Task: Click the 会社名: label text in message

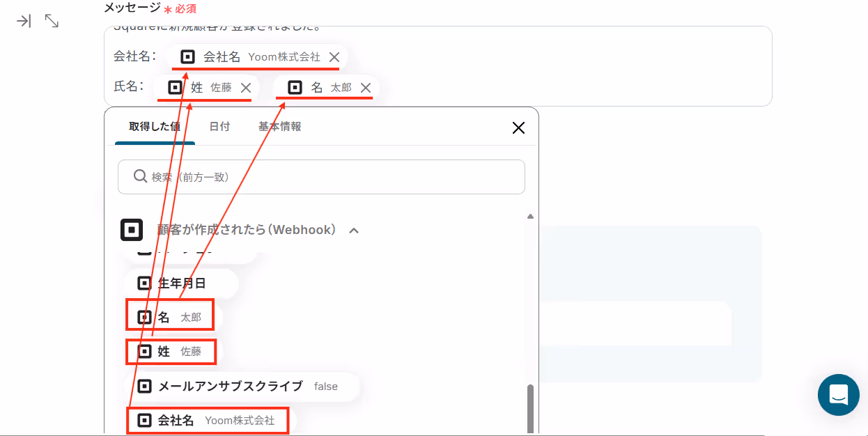Action: point(134,56)
